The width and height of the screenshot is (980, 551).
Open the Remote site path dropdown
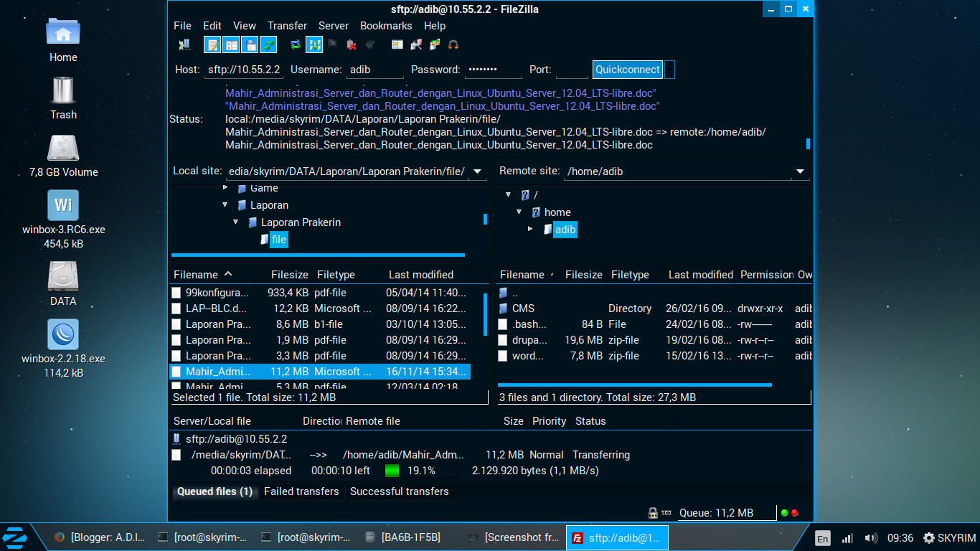pos(798,171)
